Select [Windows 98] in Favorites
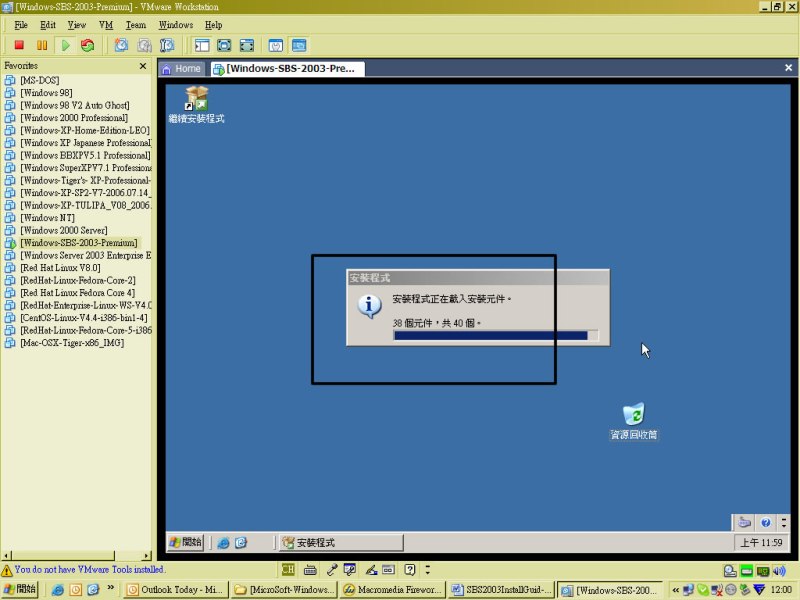 click(x=46, y=93)
